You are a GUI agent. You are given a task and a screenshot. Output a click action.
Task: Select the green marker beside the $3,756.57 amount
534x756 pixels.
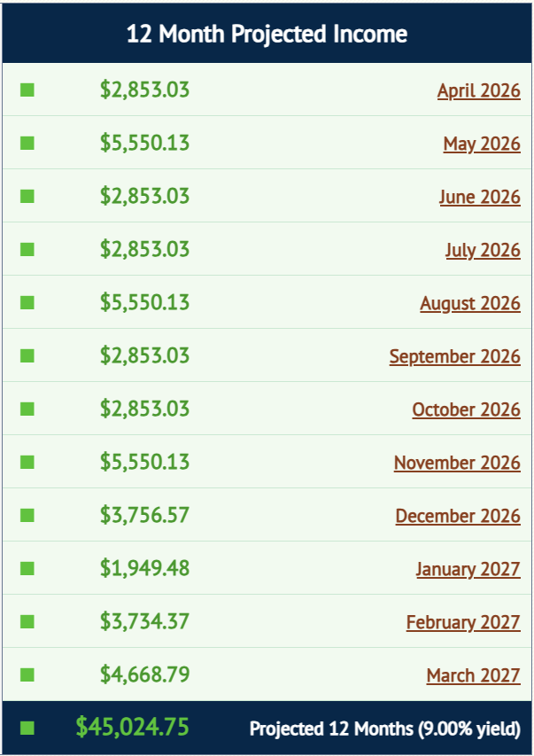click(27, 515)
